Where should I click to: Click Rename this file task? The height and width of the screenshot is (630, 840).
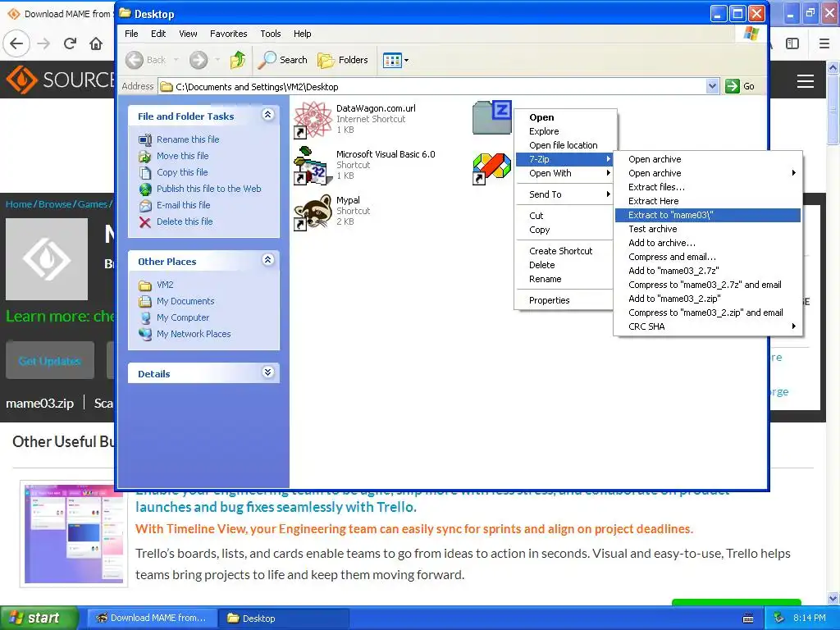(x=188, y=139)
